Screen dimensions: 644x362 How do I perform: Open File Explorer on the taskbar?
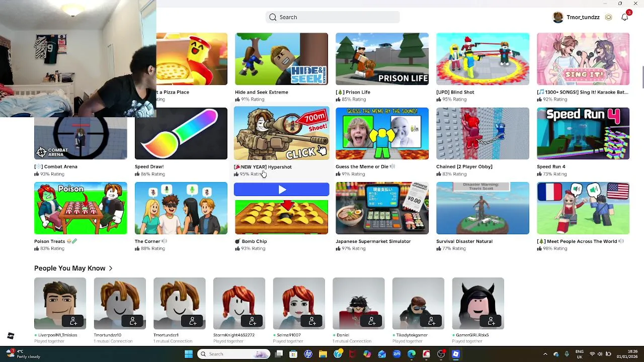click(323, 354)
